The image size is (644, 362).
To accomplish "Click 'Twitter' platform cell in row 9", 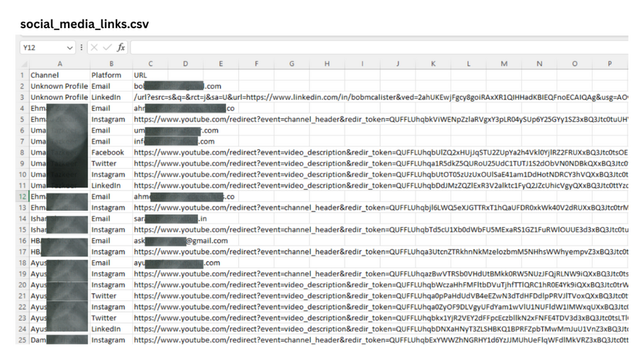I will pos(111,163).
